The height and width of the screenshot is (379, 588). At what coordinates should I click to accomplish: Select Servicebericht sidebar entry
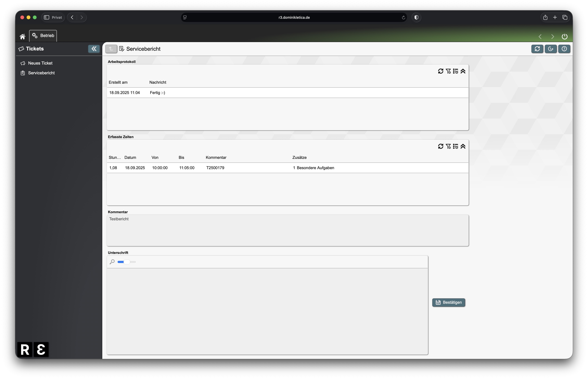(x=41, y=73)
